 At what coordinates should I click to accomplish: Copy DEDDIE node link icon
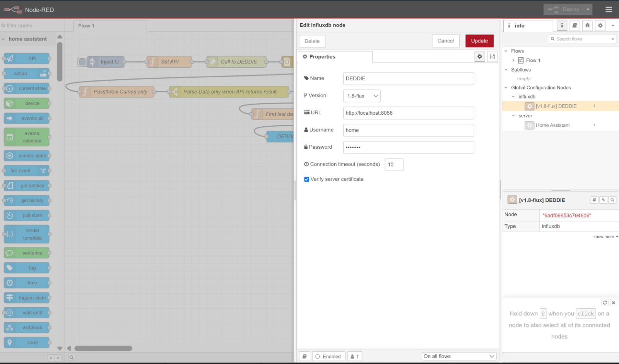click(604, 200)
